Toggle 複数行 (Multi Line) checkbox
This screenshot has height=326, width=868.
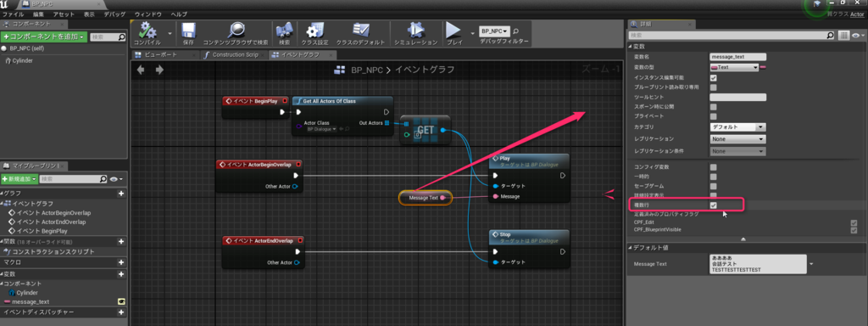pyautogui.click(x=714, y=205)
